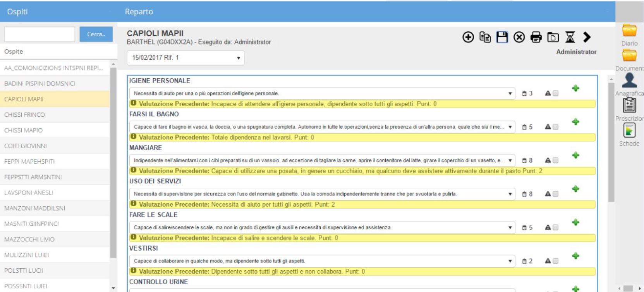Open the IGIENE PERSONALE answer dropdown
This screenshot has height=292, width=644.
click(322, 93)
